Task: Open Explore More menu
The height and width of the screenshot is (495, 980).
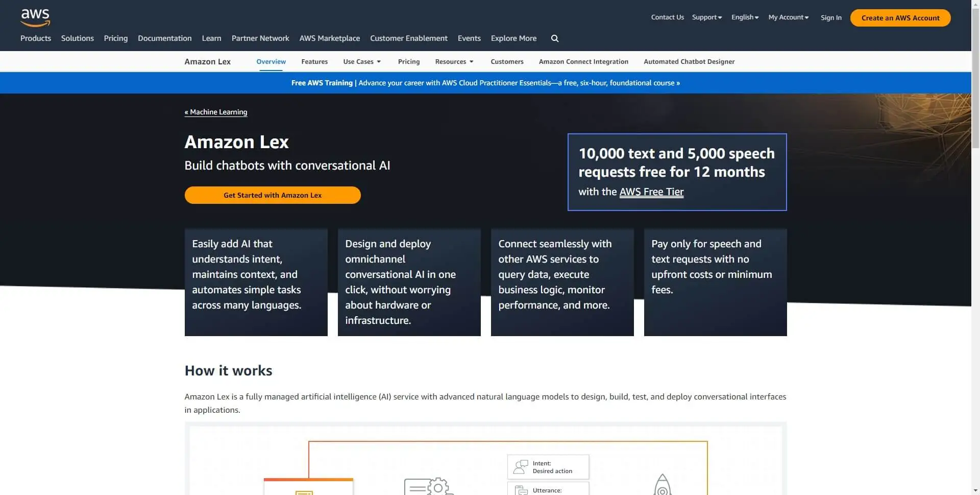Action: [x=513, y=38]
